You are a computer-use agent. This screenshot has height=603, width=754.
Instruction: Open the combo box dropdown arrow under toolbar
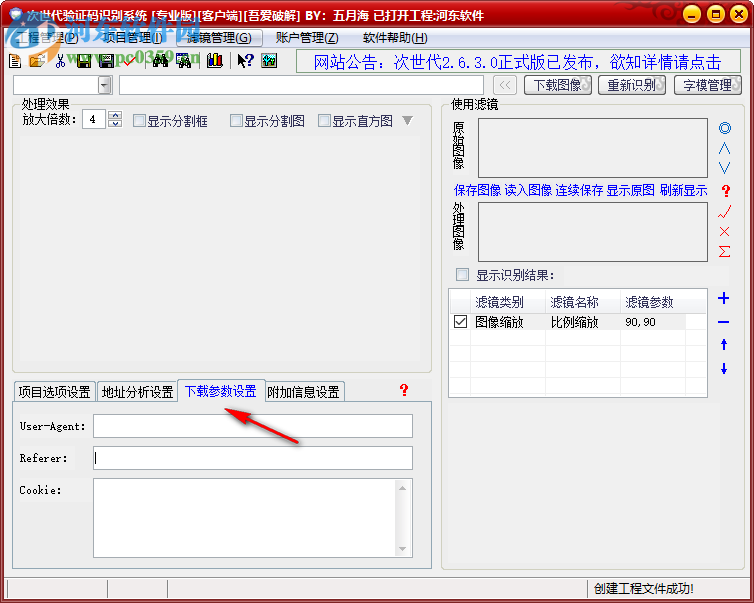(104, 86)
